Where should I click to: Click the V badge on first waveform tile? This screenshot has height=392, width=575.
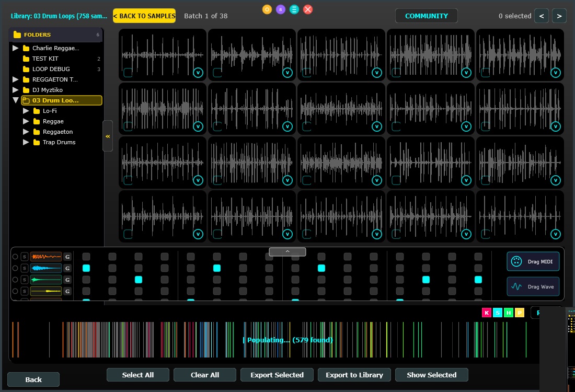pyautogui.click(x=198, y=73)
